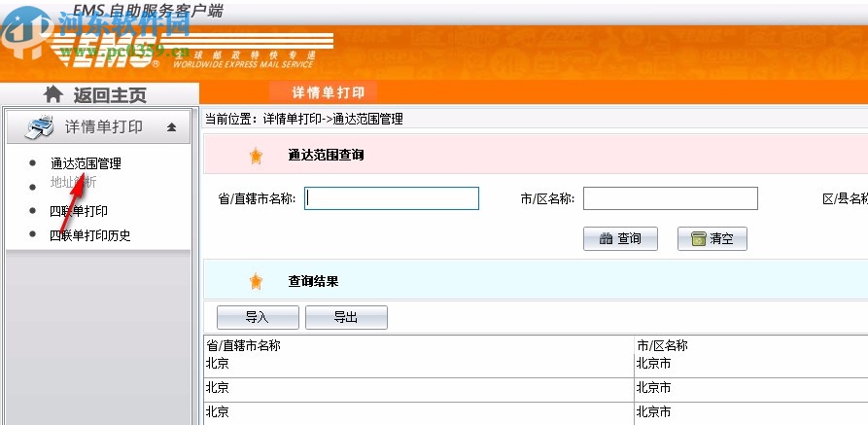Click the star icon next to 查询结果
The height and width of the screenshot is (425, 868).
[256, 281]
